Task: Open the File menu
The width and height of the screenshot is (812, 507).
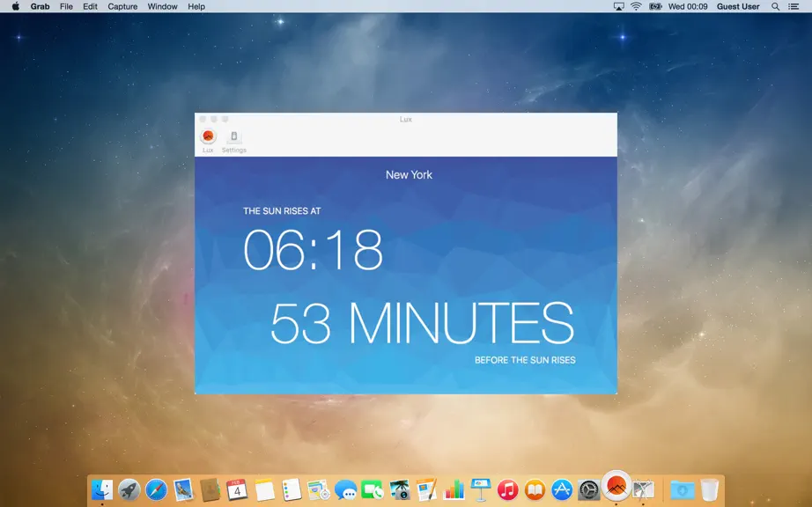Action: 66,7
